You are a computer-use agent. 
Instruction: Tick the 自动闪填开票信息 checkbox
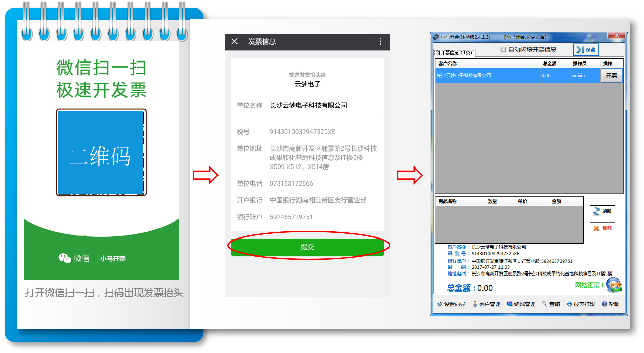[x=503, y=49]
